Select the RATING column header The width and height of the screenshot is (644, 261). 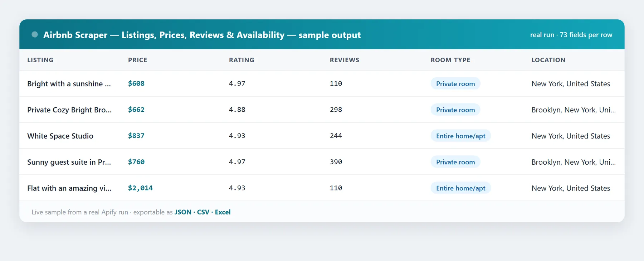[x=241, y=60]
